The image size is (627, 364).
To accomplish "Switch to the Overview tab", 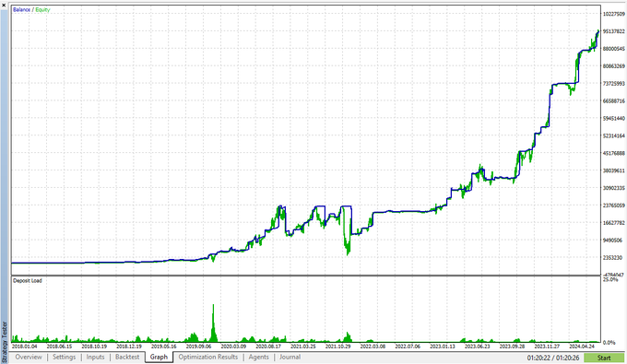I will coord(29,357).
